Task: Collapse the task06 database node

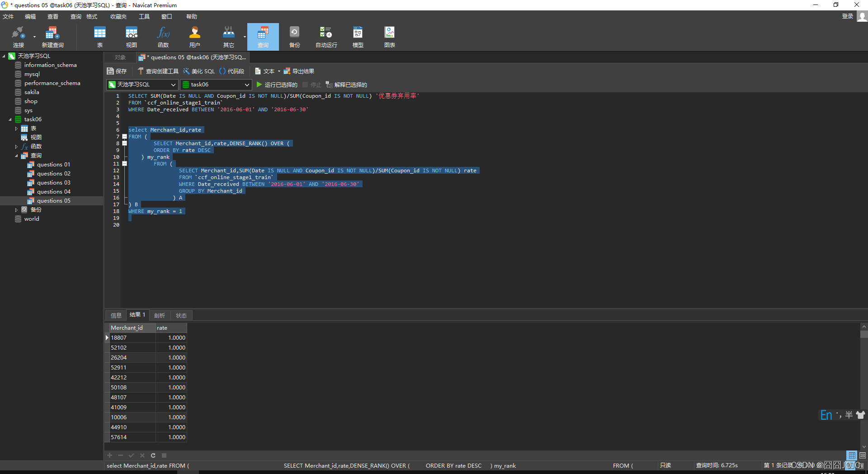Action: click(10, 119)
